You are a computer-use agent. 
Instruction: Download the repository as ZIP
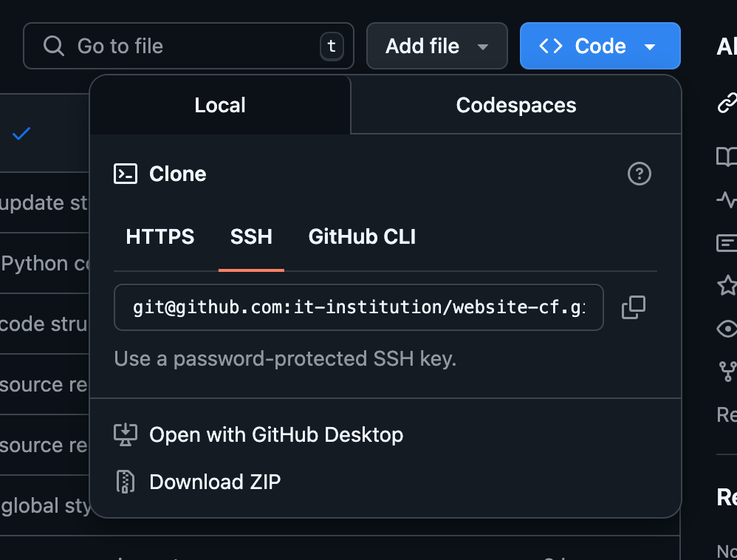tap(215, 482)
